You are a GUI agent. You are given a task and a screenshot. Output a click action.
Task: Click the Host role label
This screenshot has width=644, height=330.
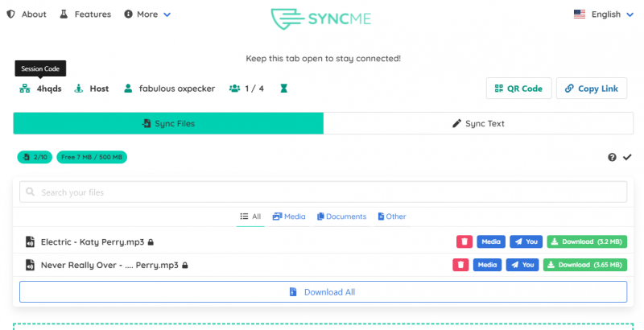pos(99,89)
